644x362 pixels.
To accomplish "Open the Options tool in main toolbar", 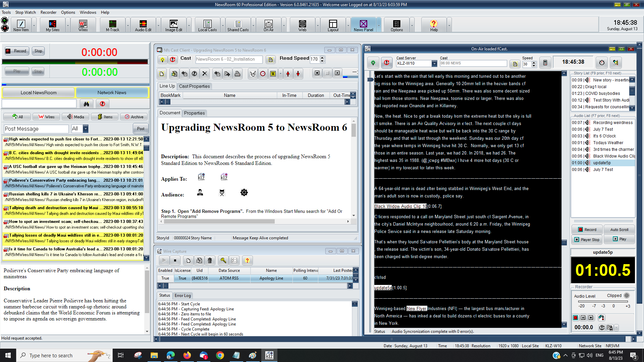I will click(x=397, y=25).
